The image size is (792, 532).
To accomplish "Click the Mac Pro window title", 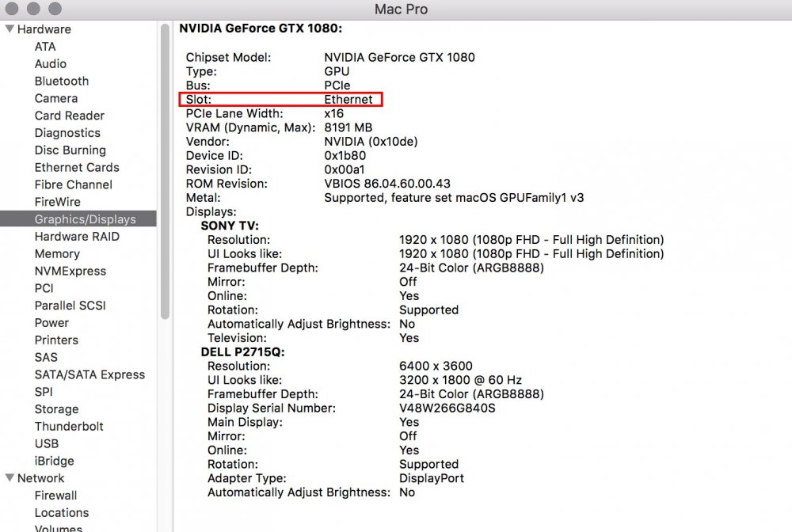I will pyautogui.click(x=401, y=9).
